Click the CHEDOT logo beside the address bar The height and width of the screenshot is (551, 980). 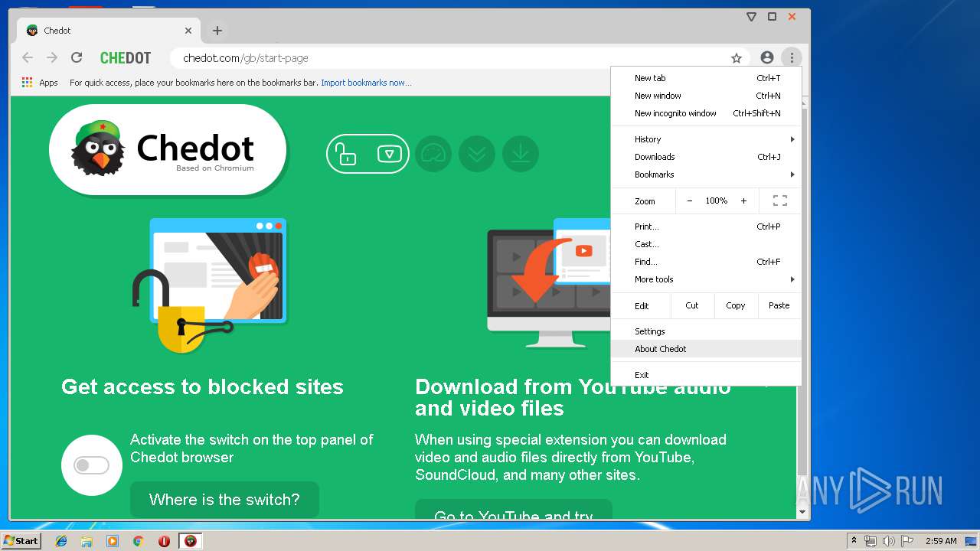pos(126,58)
